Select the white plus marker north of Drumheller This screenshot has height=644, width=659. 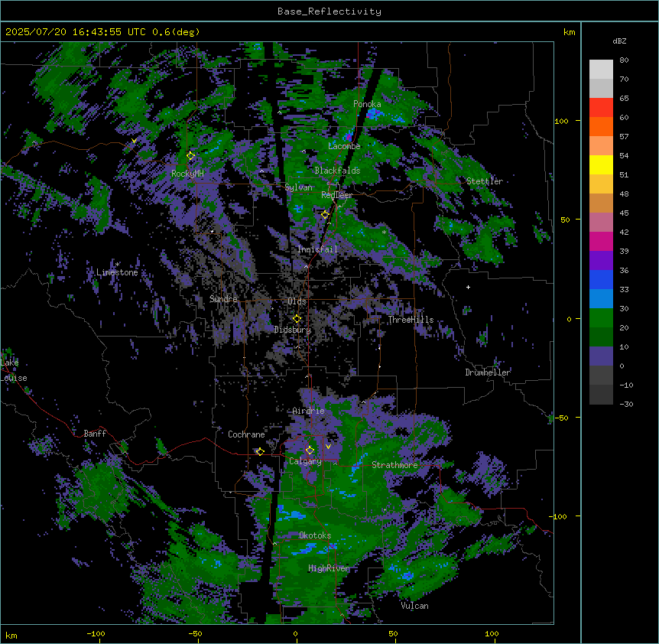tap(468, 287)
